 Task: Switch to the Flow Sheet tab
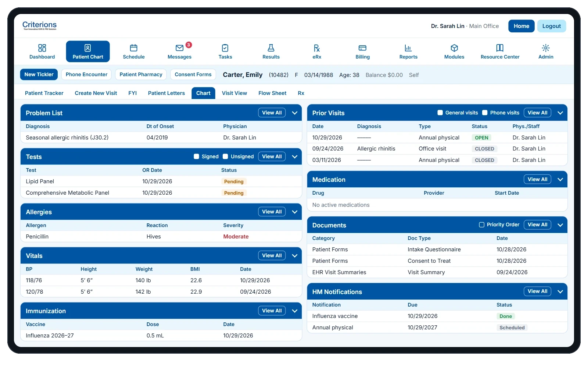tap(272, 93)
